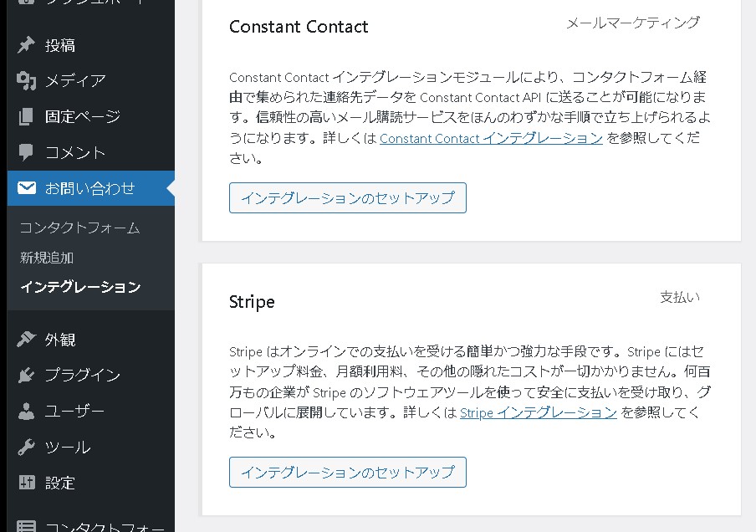This screenshot has width=756, height=532.
Task: Follow the Stripe インテグレーション link
Action: (x=539, y=412)
